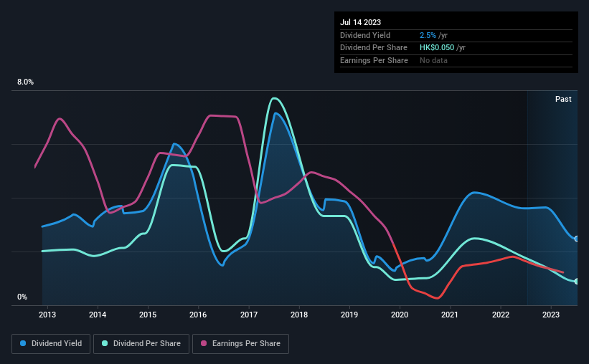
Task: Toggle the Dividend Yield legend button
Action: pyautogui.click(x=51, y=344)
